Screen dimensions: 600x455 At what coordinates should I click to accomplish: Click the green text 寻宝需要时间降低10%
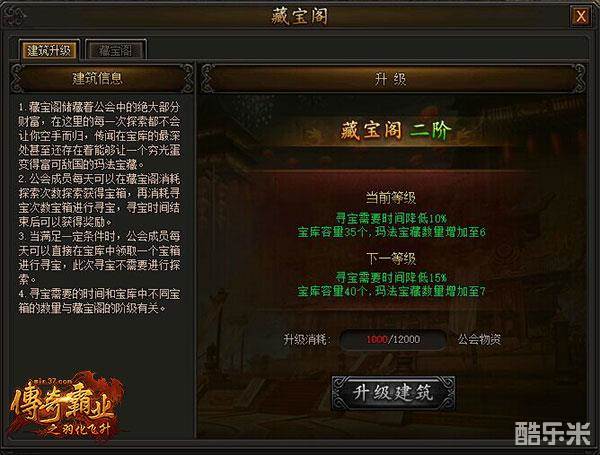[391, 219]
